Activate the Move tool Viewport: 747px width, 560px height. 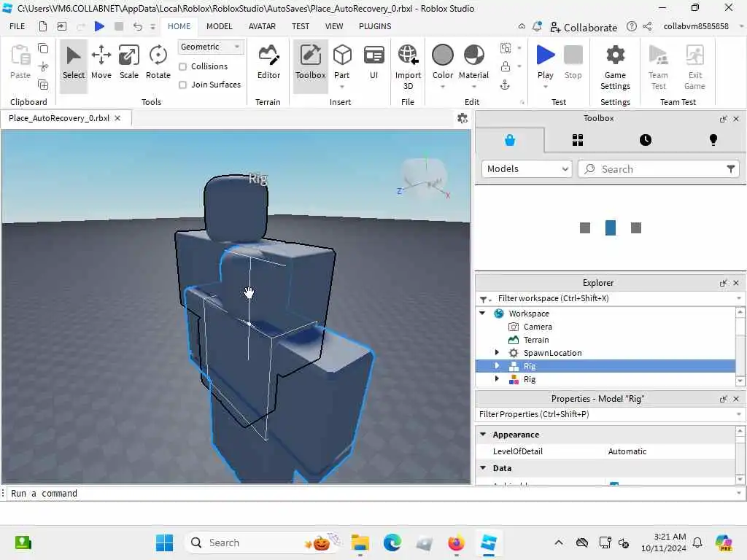tap(101, 63)
